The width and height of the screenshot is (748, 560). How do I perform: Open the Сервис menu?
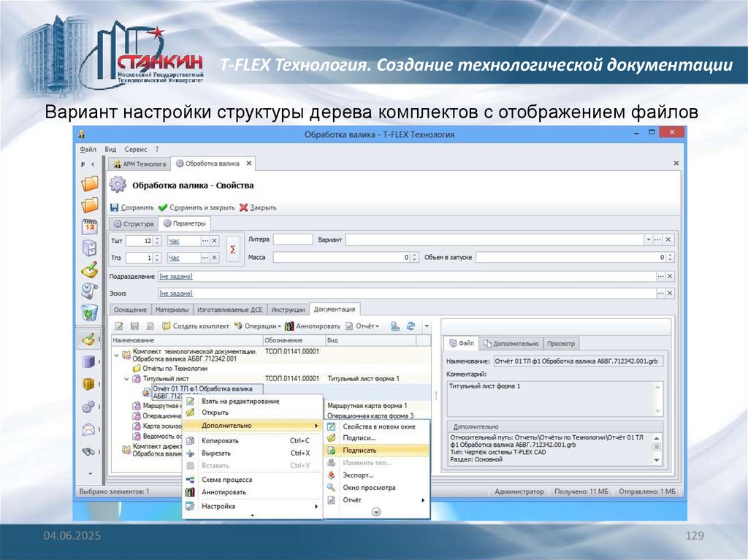[x=135, y=149]
